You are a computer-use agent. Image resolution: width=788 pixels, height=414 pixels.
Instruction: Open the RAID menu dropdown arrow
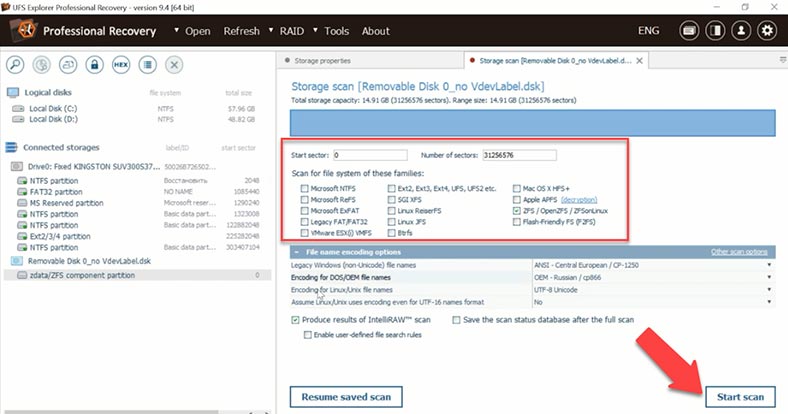[271, 30]
